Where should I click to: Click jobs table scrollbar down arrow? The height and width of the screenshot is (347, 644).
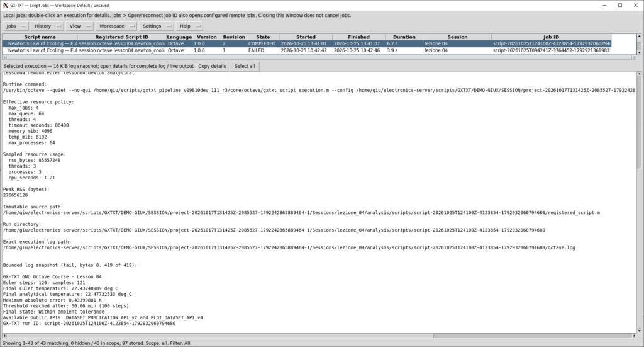pyautogui.click(x=639, y=52)
